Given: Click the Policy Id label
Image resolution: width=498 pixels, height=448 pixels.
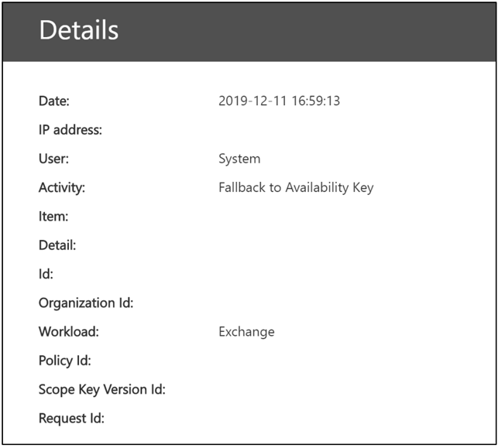Looking at the screenshot, I should [65, 361].
